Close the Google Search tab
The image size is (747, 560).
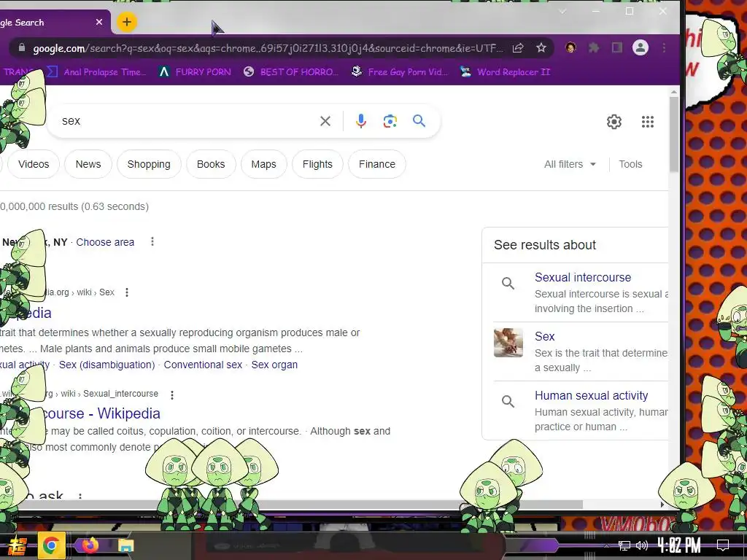coord(99,22)
